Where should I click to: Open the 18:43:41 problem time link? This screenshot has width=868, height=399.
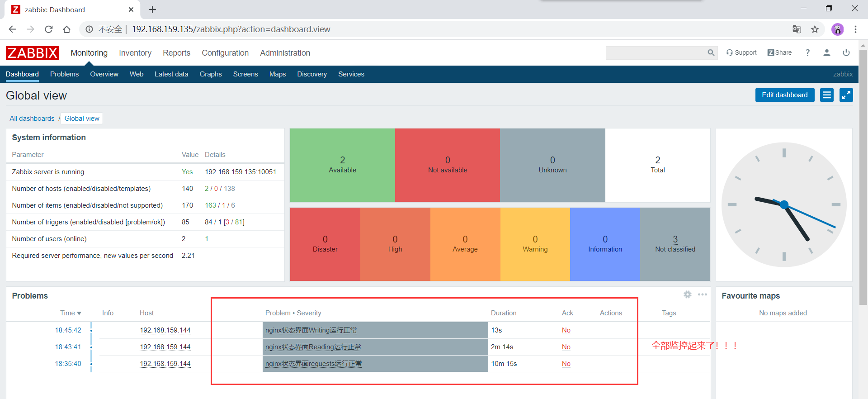click(68, 347)
